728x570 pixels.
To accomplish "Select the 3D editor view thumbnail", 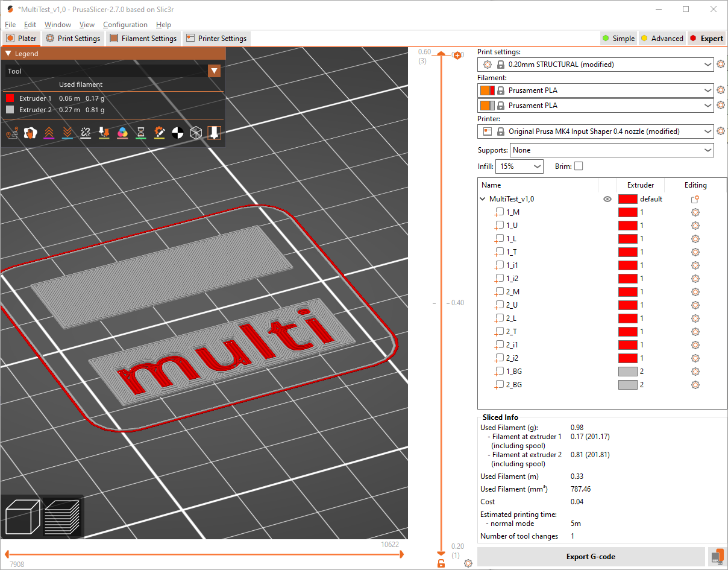I will 23,516.
